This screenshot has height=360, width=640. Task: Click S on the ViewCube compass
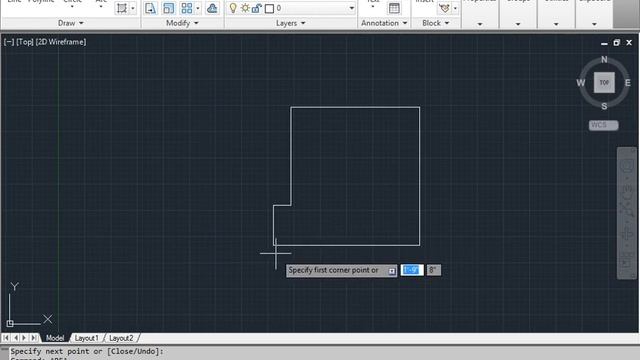604,106
